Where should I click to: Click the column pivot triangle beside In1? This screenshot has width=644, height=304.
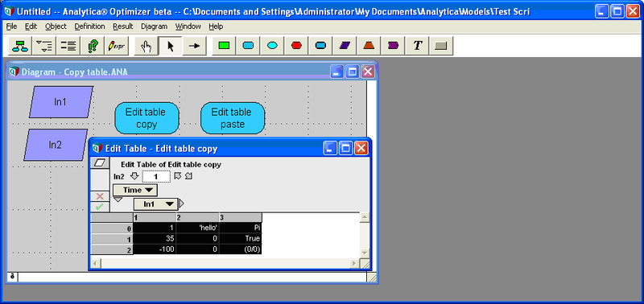coord(182,203)
